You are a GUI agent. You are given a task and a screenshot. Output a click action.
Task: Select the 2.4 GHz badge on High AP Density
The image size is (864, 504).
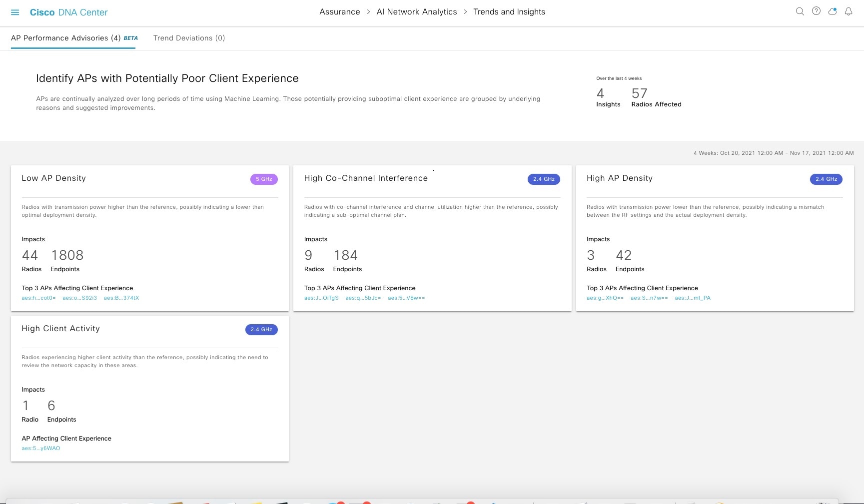[826, 179]
